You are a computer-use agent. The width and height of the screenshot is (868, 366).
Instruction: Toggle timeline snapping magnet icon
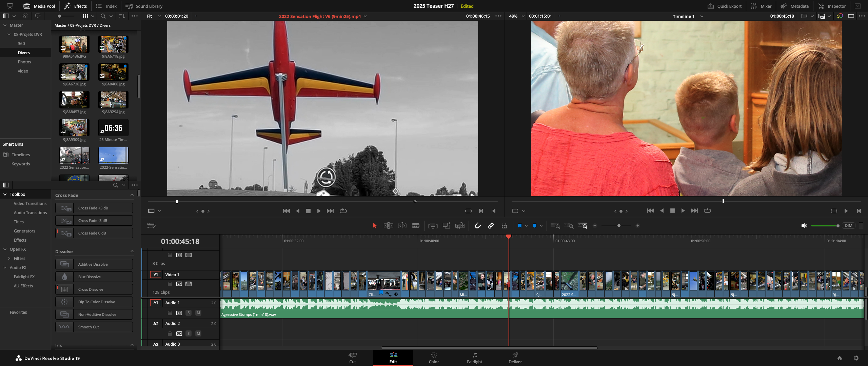coord(477,226)
